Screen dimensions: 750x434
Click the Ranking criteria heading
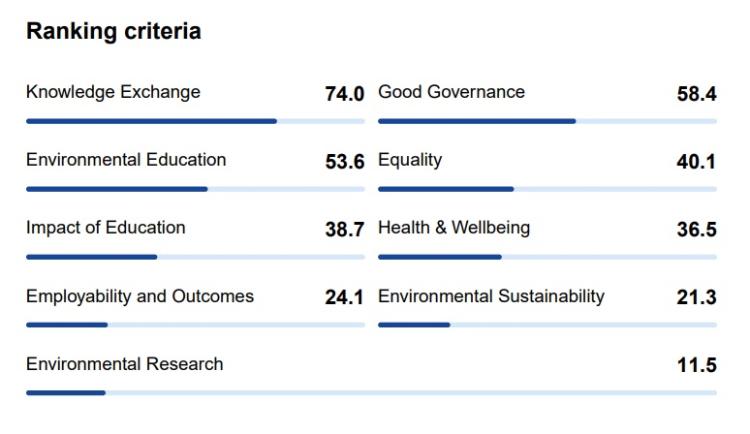(114, 32)
